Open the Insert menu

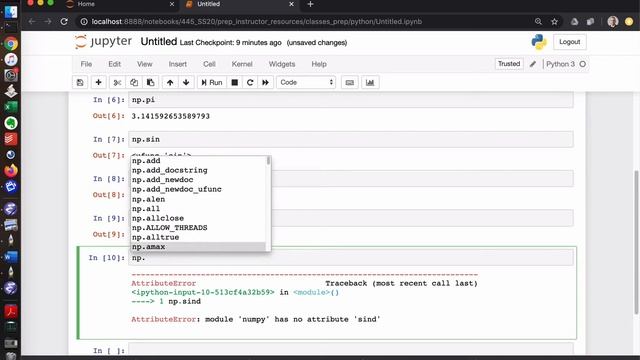[178, 64]
